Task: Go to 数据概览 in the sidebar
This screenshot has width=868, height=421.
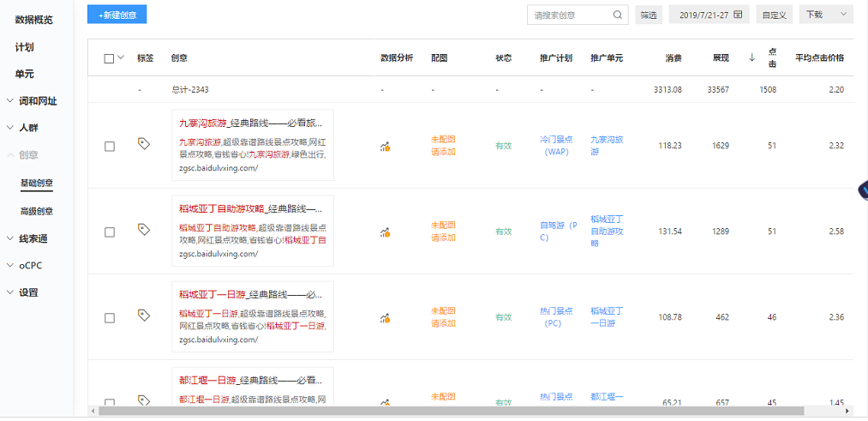Action: pyautogui.click(x=33, y=20)
